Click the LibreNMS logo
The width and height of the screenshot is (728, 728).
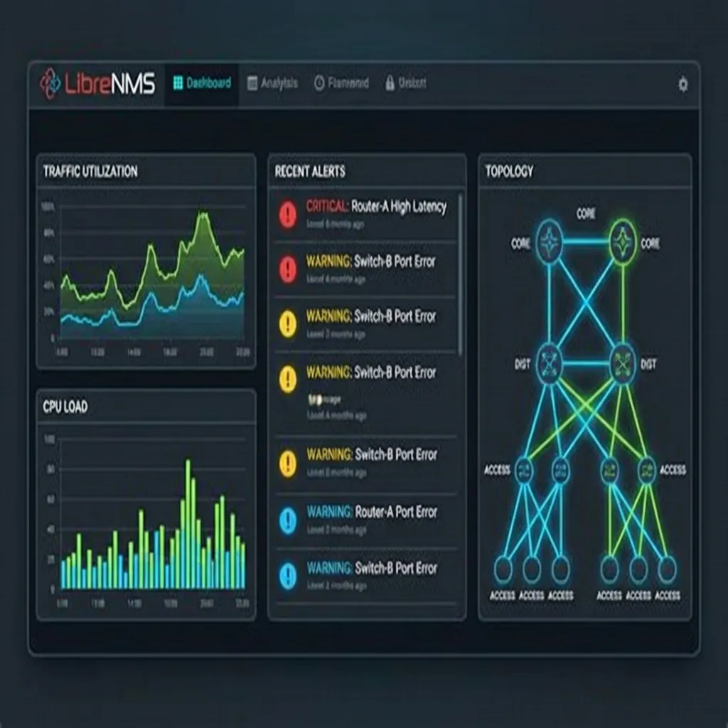(97, 84)
